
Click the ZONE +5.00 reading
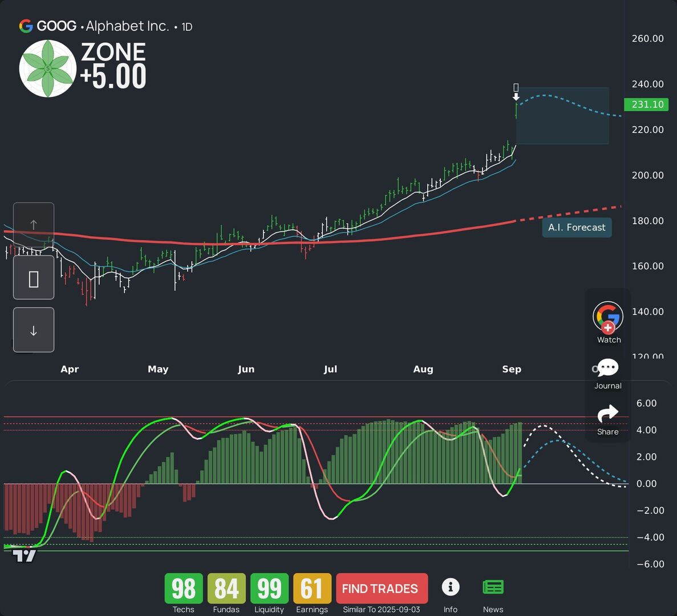pos(113,65)
